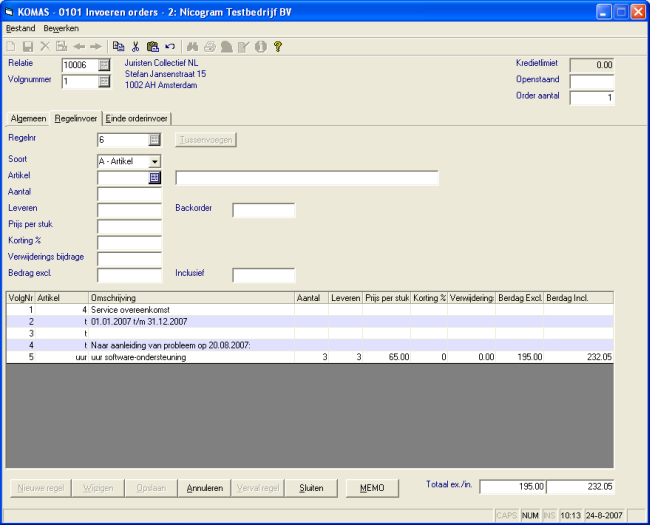Click the yellow Help question mark icon
650x525 pixels.
pyautogui.click(x=278, y=46)
